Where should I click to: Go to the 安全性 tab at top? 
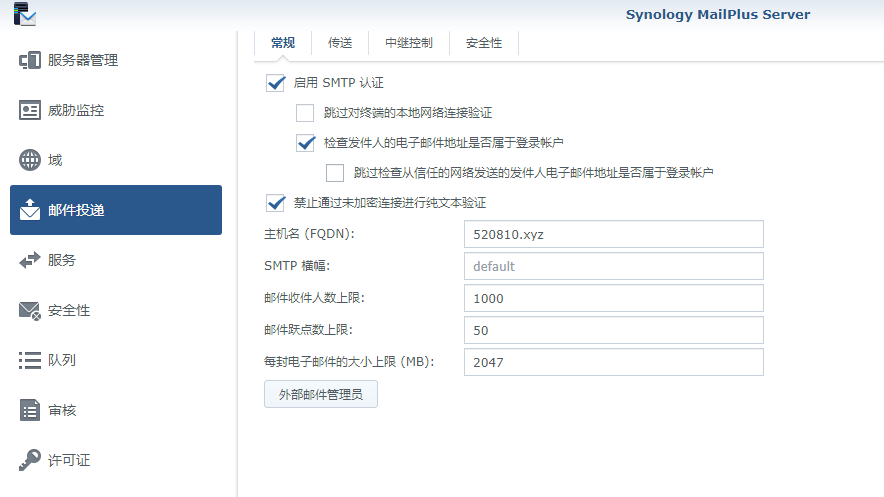point(483,43)
